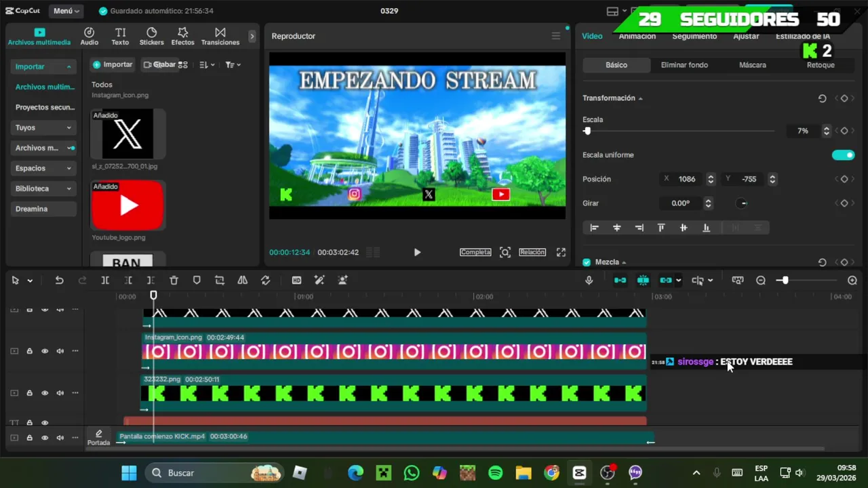Click the Undo arrow in the timeline toolbar

click(59, 280)
